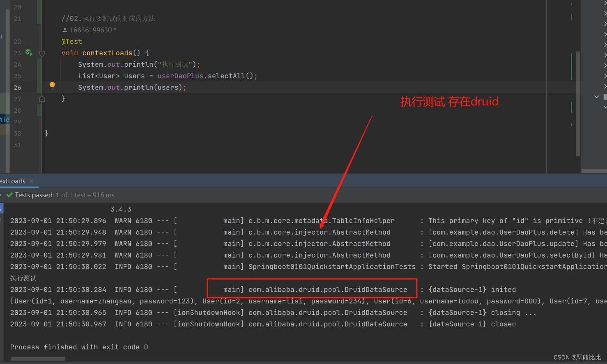Click line number 26 in gutter
607x364 pixels.
pyautogui.click(x=17, y=87)
